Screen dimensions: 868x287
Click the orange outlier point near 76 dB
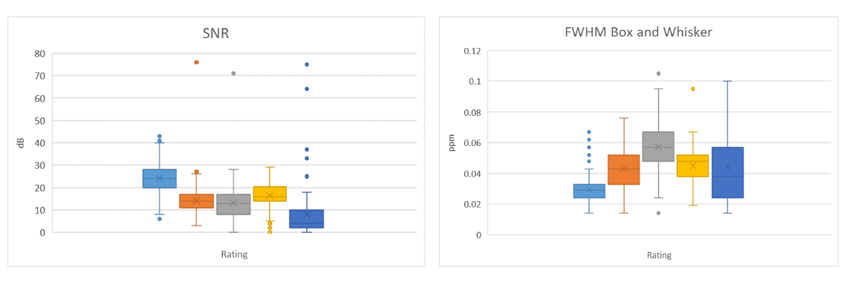pyautogui.click(x=196, y=62)
